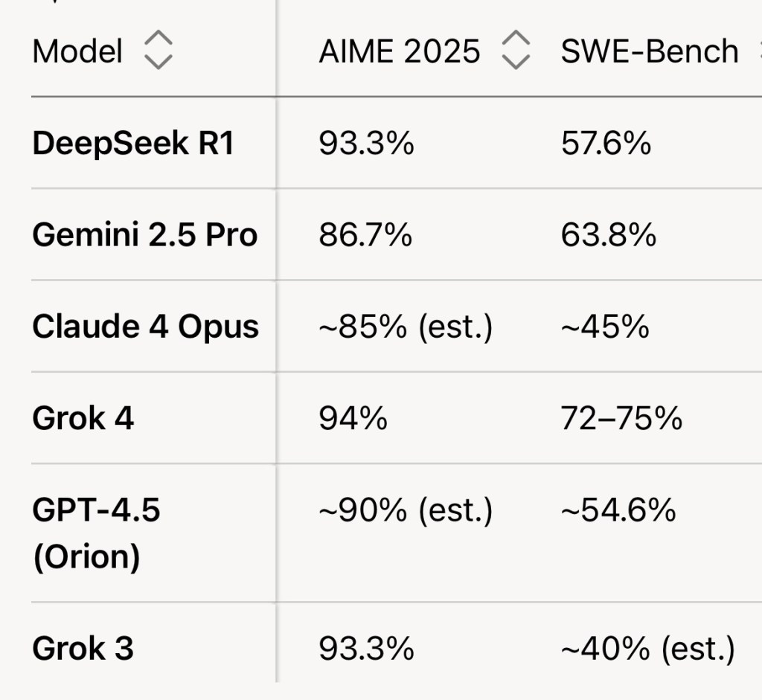Click DeepSeek R1's 57.6% SWE-Bench score
762x700 pixels.
pyautogui.click(x=606, y=144)
